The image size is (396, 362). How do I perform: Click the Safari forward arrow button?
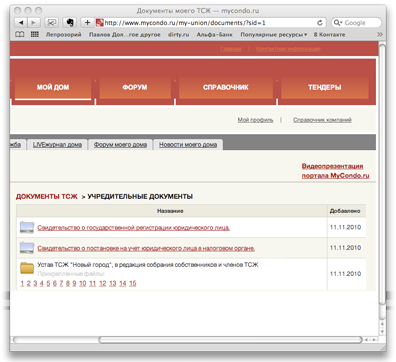pyautogui.click(x=33, y=23)
